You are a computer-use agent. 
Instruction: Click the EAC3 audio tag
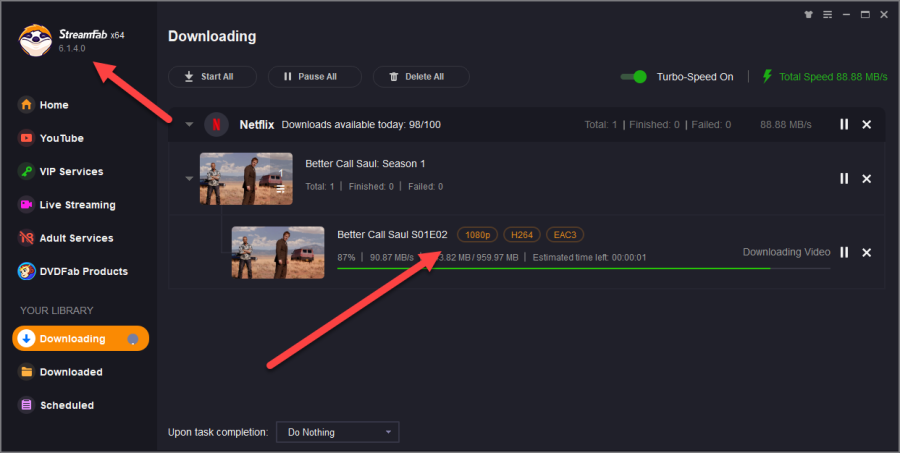[565, 235]
